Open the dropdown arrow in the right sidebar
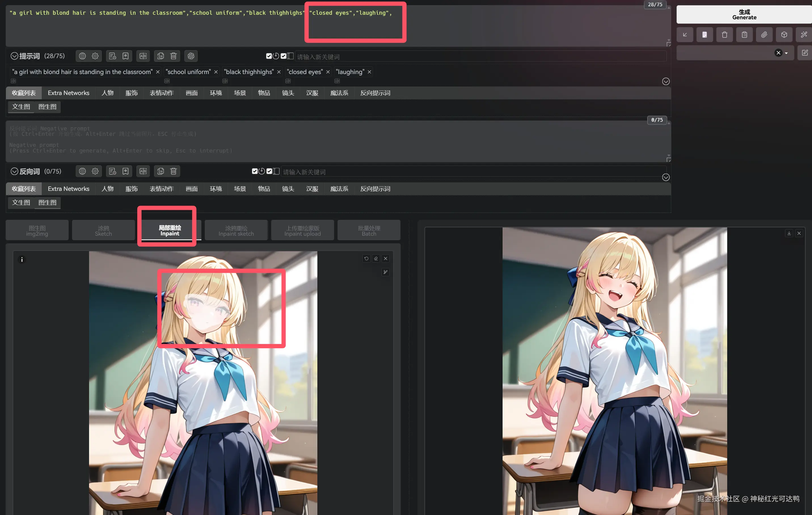The width and height of the screenshot is (812, 515). [786, 53]
